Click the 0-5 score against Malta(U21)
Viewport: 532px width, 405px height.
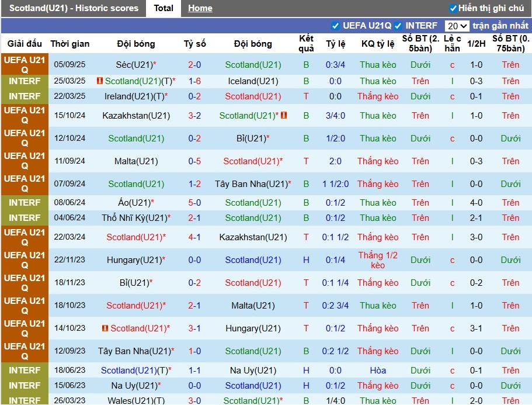pos(194,161)
